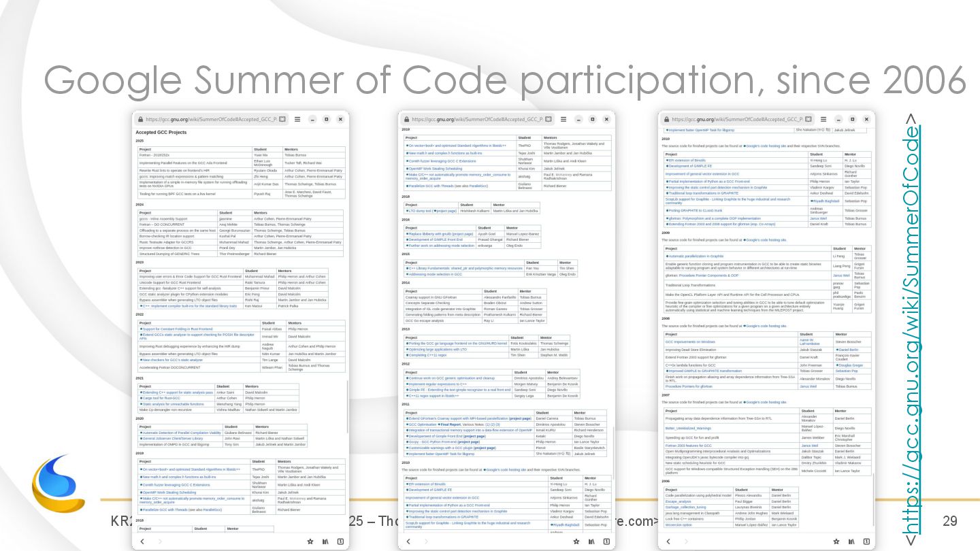The width and height of the screenshot is (980, 551).
Task: Open 'Addressing mode selection in GCC' link
Action: pyautogui.click(x=434, y=274)
